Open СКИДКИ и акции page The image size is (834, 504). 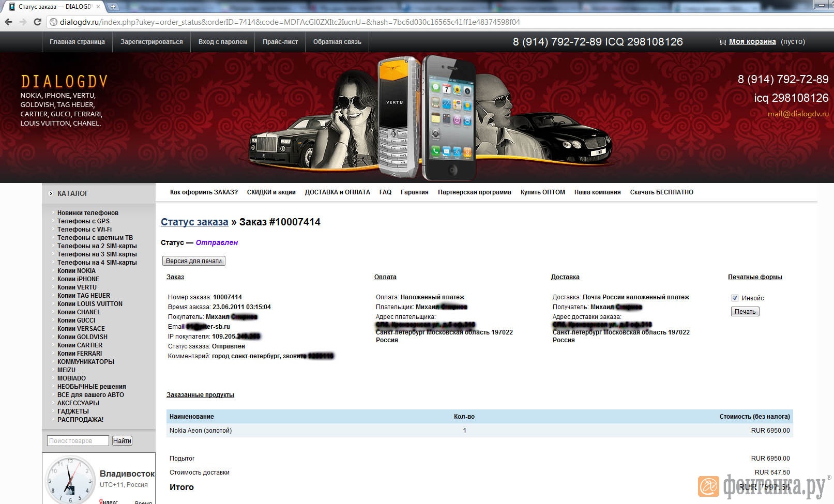271,192
